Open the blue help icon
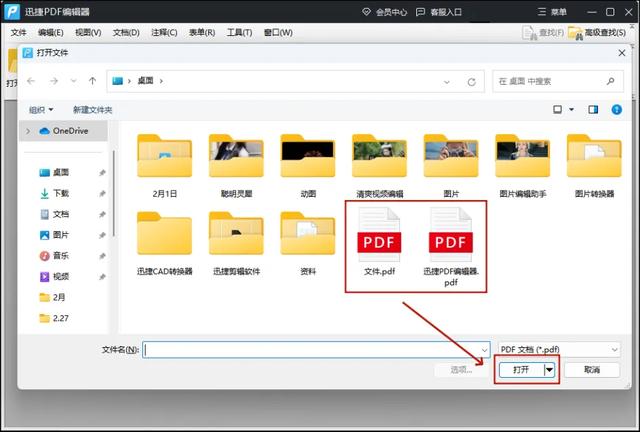This screenshot has height=432, width=640. click(617, 109)
